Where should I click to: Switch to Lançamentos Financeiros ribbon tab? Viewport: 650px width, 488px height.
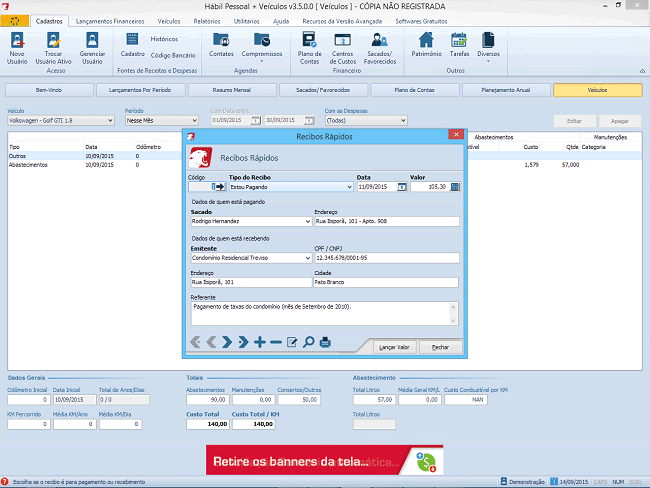tap(108, 21)
